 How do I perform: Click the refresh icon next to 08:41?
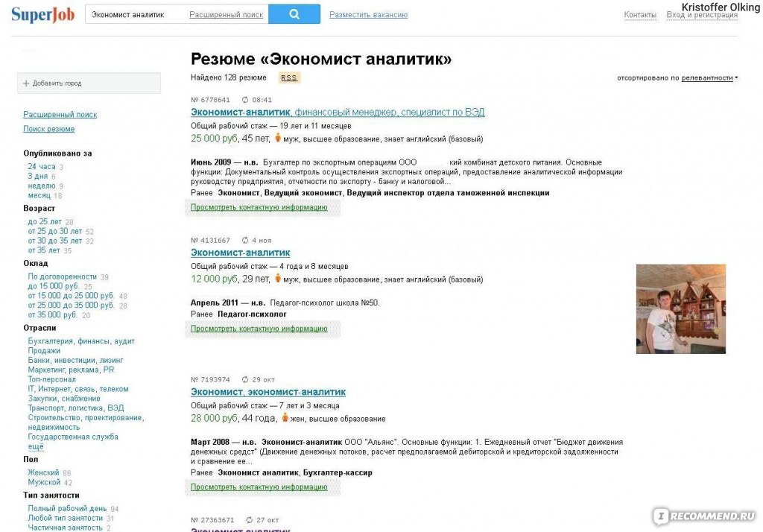pyautogui.click(x=245, y=99)
